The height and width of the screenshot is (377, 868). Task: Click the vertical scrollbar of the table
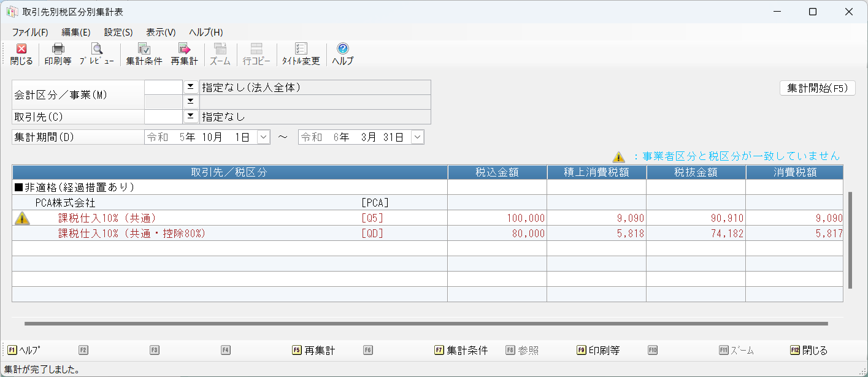[x=850, y=239]
